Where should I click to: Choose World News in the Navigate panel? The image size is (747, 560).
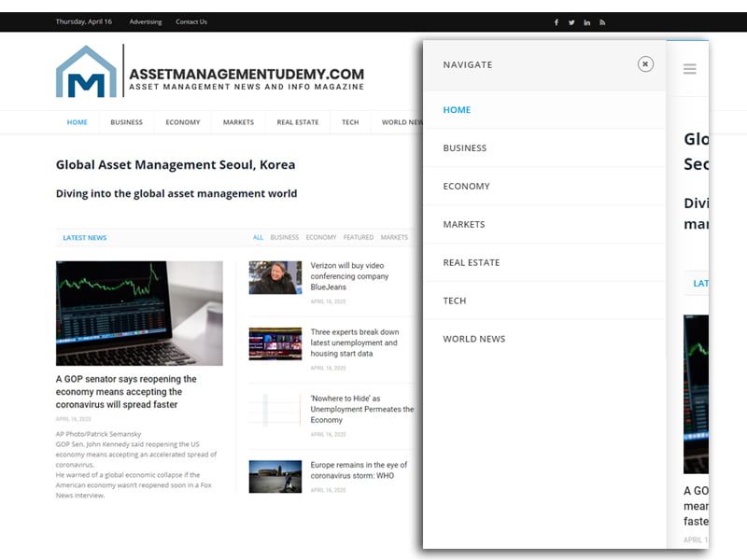point(473,339)
